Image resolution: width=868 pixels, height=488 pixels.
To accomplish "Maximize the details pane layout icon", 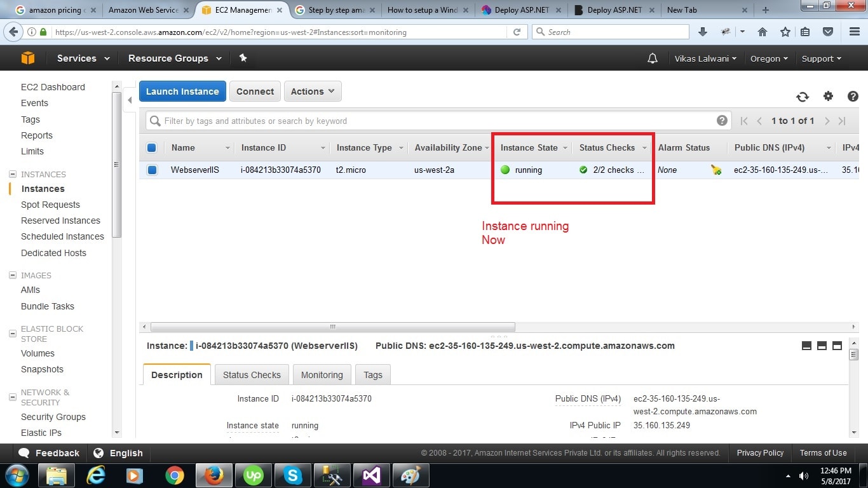I will pyautogui.click(x=837, y=346).
